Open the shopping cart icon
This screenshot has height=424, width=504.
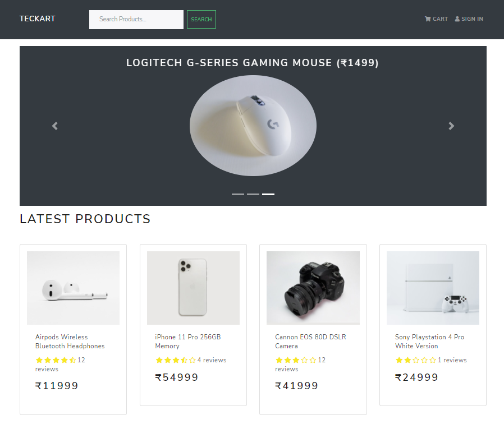[x=428, y=19]
